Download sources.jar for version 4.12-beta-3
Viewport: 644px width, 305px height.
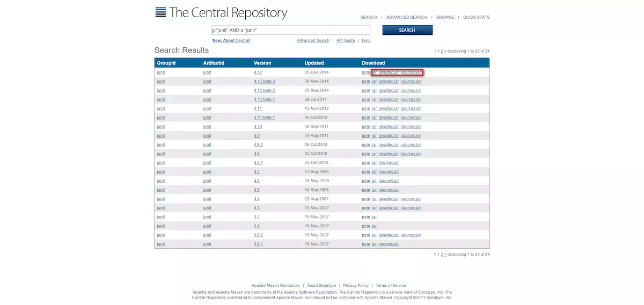[411, 81]
